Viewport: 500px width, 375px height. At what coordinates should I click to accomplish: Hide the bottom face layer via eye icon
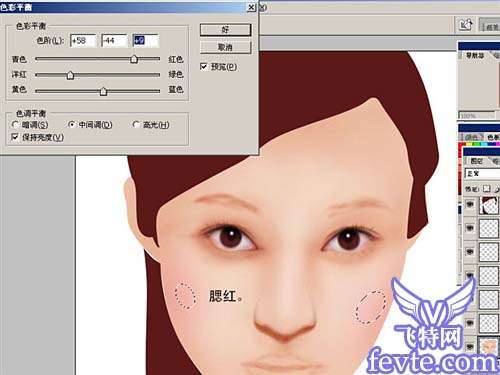click(470, 347)
